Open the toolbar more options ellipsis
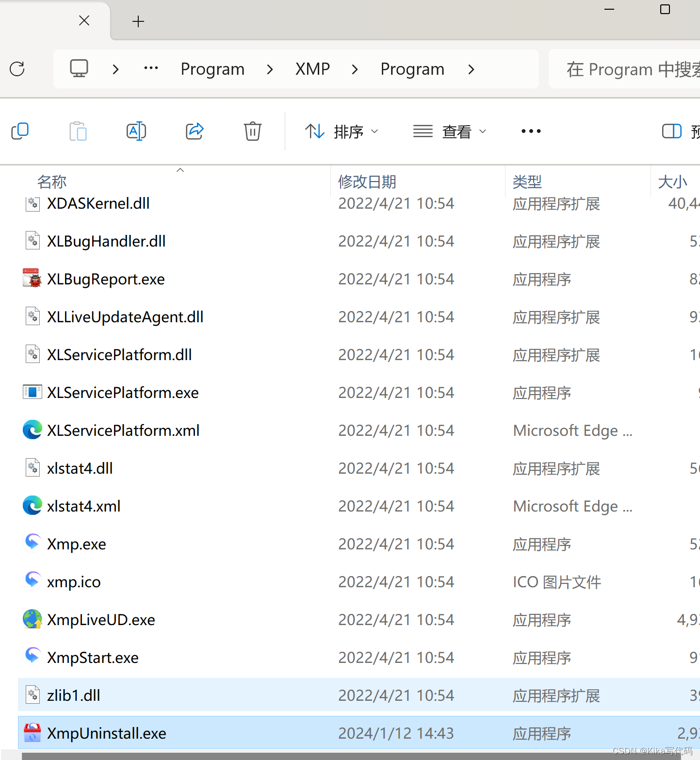This screenshot has width=700, height=760. (531, 131)
